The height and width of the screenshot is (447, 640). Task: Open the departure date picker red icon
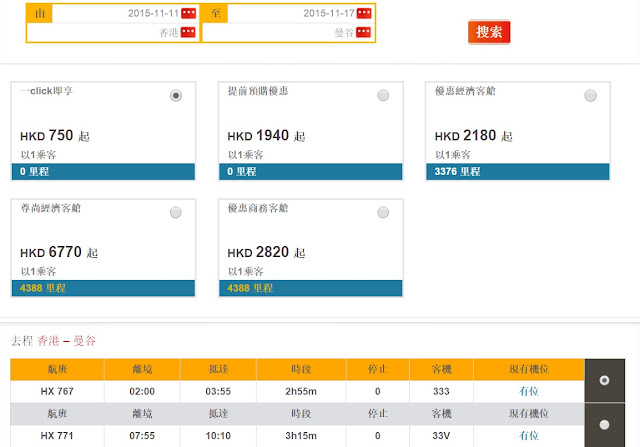point(188,13)
